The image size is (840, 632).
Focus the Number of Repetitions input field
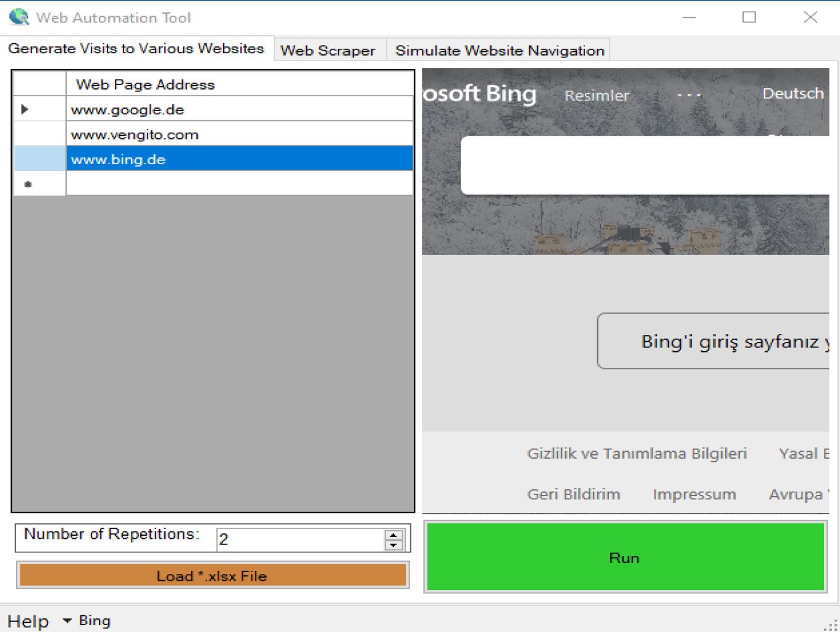301,539
